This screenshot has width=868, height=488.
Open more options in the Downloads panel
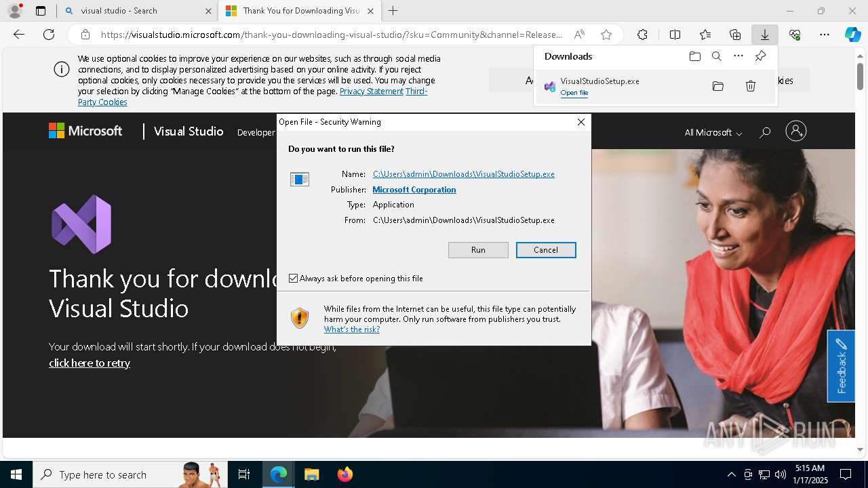pyautogui.click(x=738, y=56)
